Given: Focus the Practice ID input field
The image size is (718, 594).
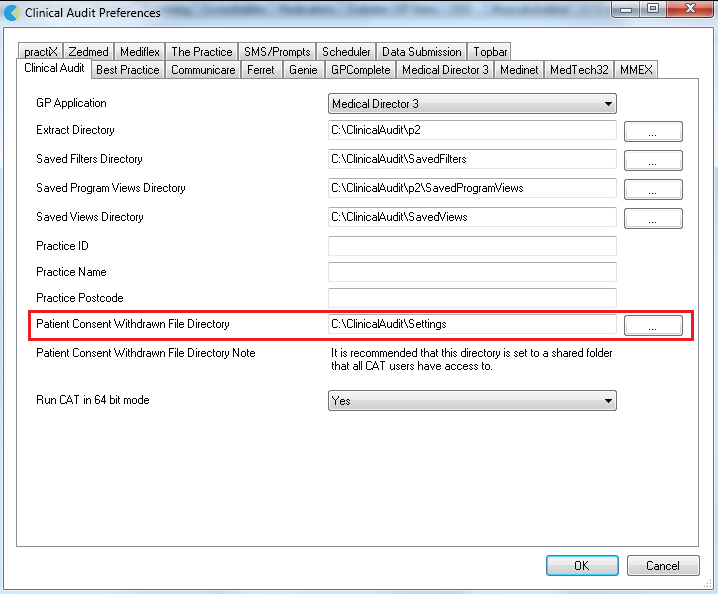Looking at the screenshot, I should (472, 246).
